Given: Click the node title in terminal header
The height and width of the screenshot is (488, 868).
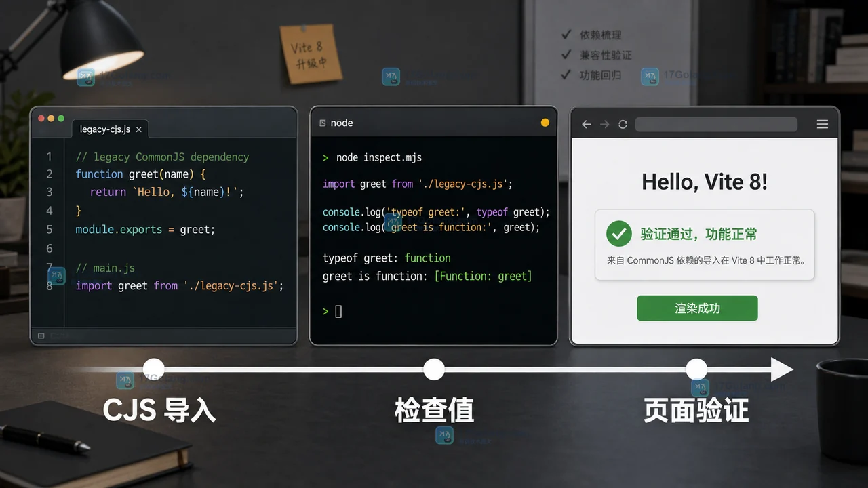Looking at the screenshot, I should tap(342, 123).
